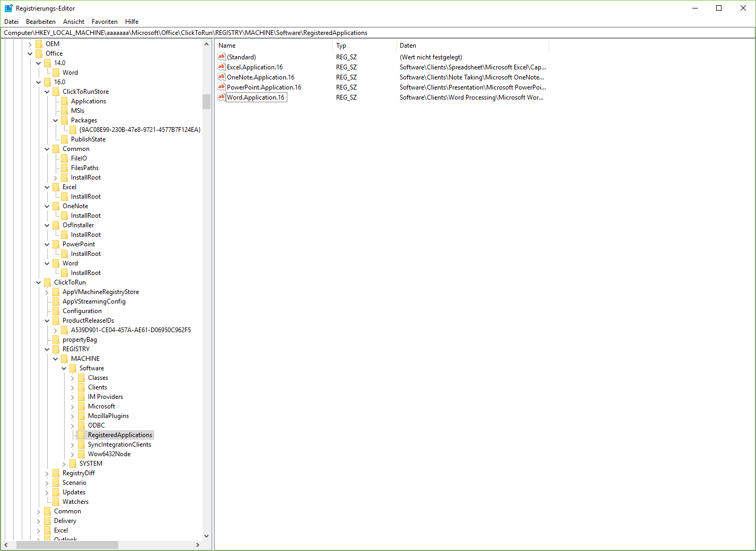This screenshot has width=756, height=551.
Task: Click the PowerPoint.Application.16 string value icon
Action: pos(222,87)
